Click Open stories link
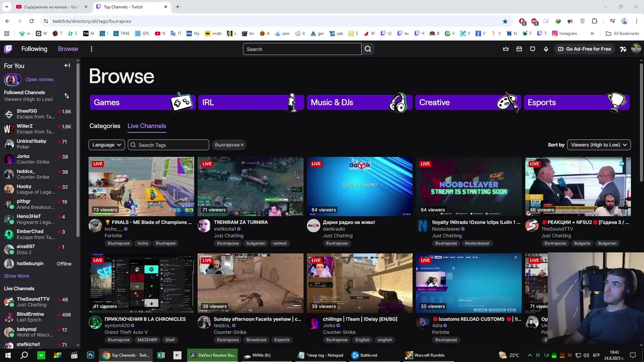The height and width of the screenshot is (362, 644). pyautogui.click(x=39, y=79)
